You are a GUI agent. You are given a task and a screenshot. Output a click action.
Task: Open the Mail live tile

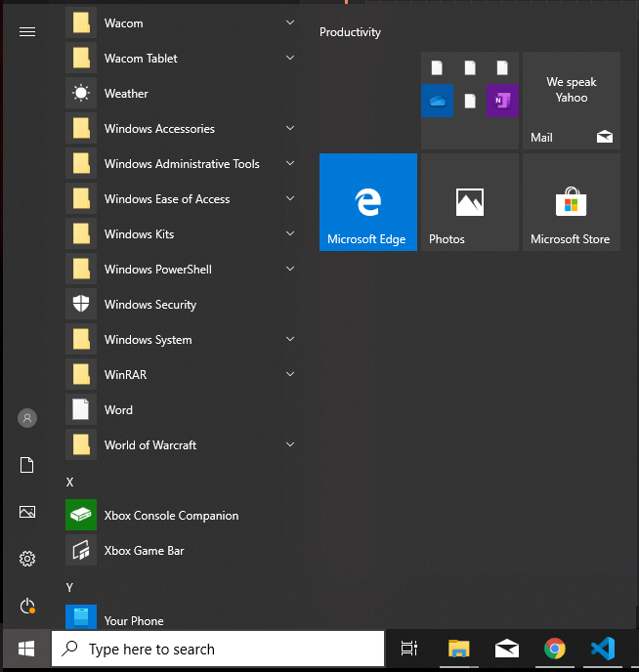[572, 101]
